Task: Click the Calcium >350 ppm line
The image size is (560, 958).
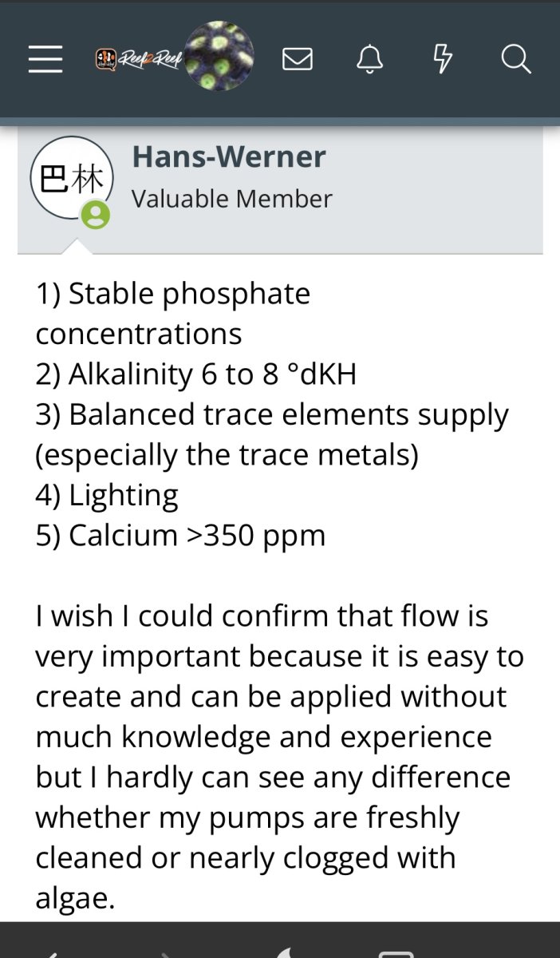Action: pos(180,535)
